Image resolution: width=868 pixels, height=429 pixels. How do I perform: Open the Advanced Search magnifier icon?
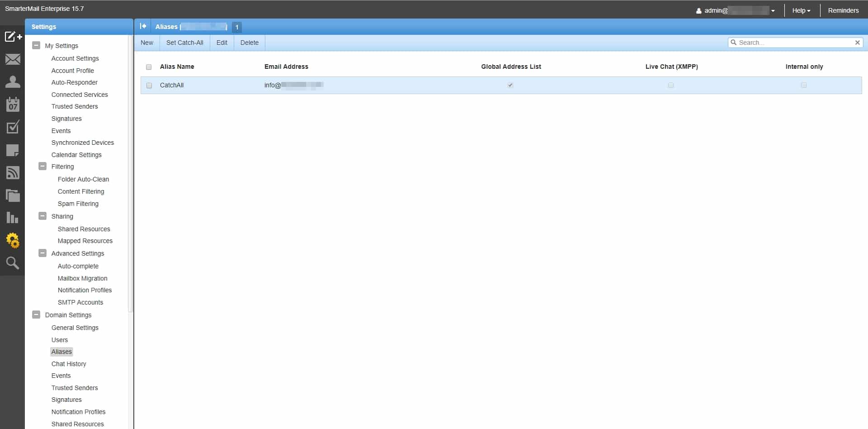(x=13, y=263)
